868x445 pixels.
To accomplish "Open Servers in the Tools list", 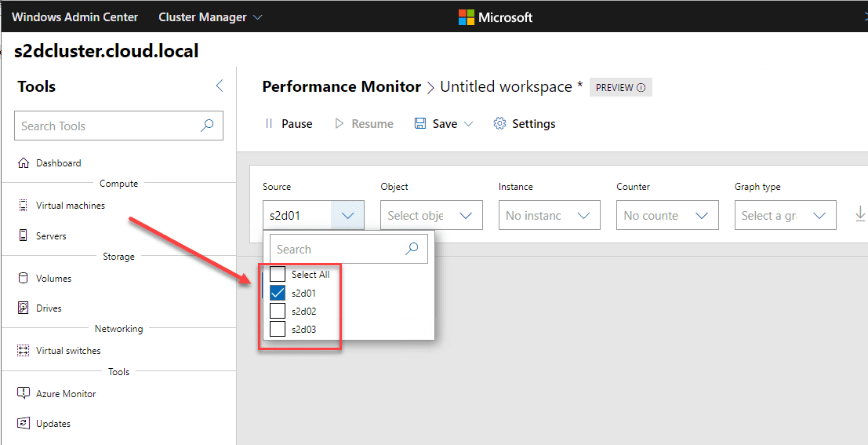I will tap(51, 236).
